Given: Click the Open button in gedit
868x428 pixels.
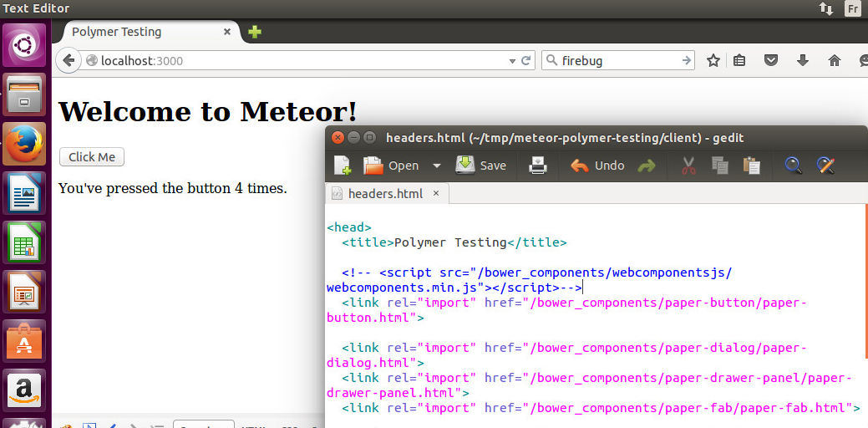Looking at the screenshot, I should tap(391, 166).
